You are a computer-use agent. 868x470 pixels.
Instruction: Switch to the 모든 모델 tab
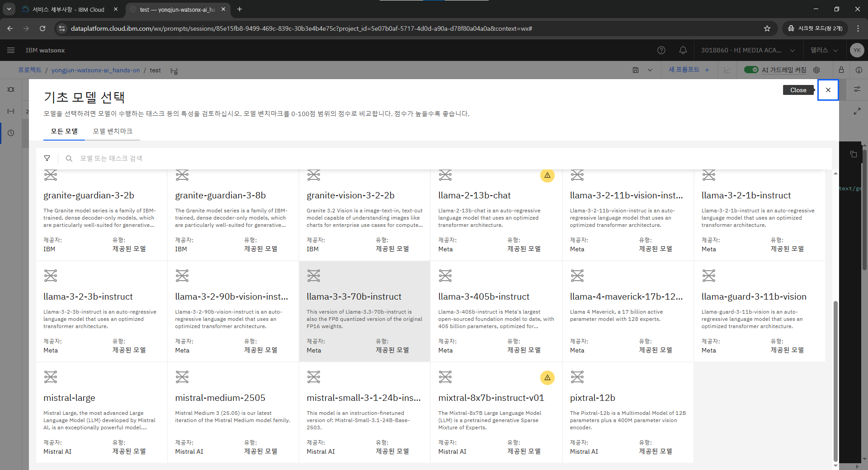(64, 131)
